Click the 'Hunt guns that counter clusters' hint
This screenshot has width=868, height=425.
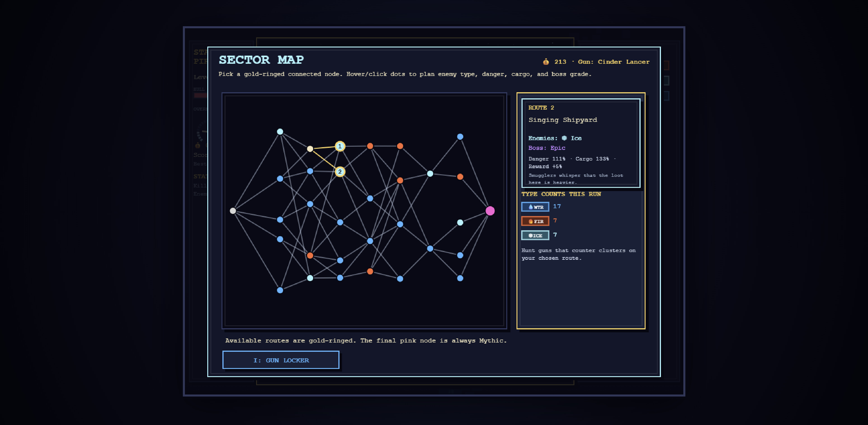point(579,254)
